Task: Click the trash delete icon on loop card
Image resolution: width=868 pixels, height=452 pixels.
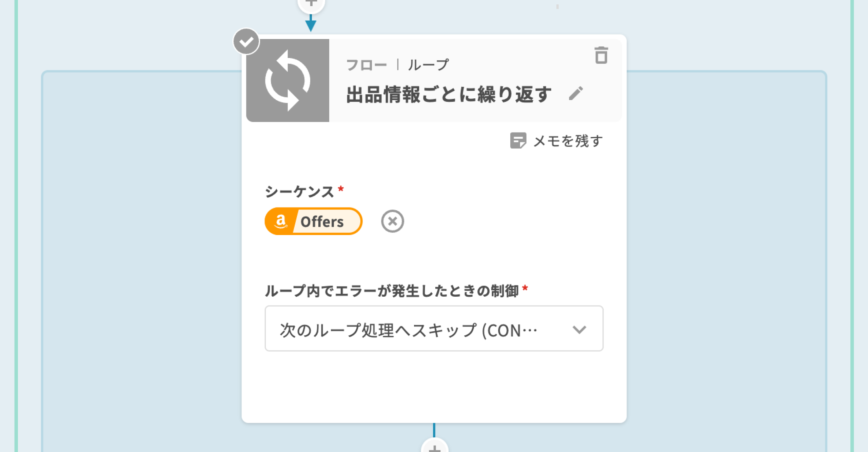Action: click(601, 55)
